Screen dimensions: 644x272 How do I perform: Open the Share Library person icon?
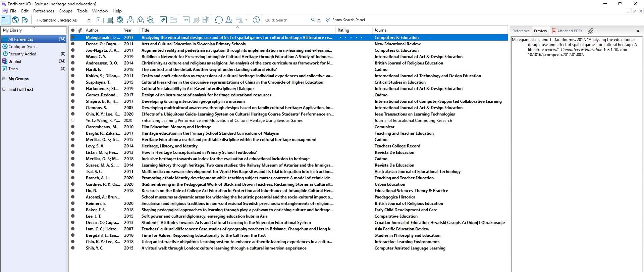pyautogui.click(x=229, y=20)
